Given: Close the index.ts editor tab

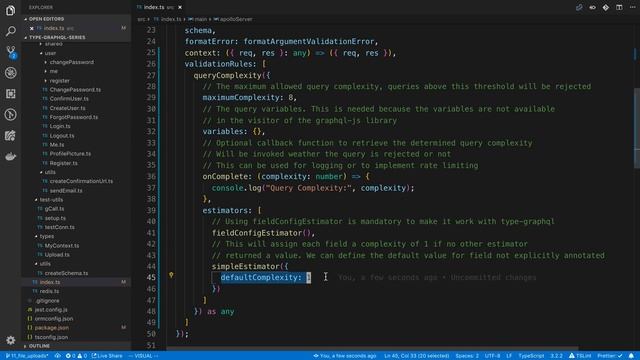Looking at the screenshot, I should (x=180, y=7).
